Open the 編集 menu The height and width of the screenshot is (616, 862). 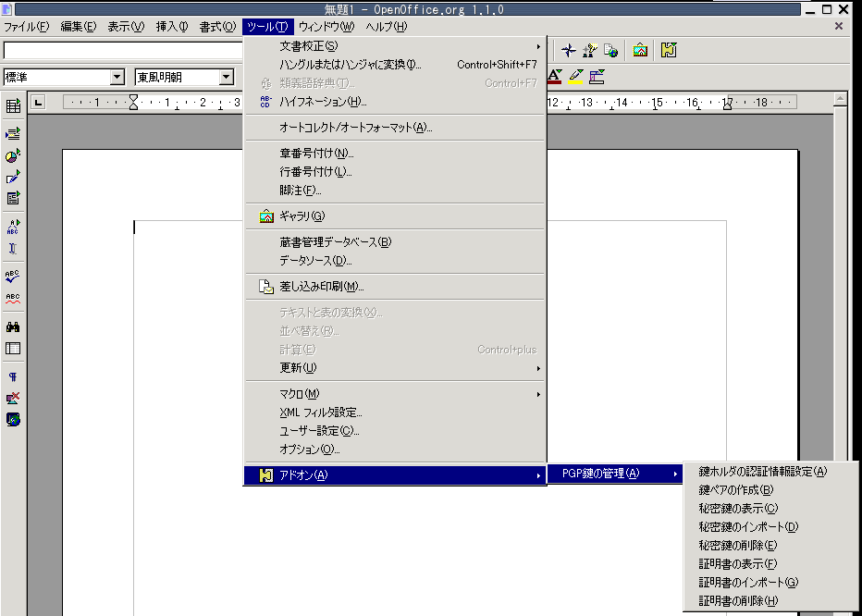78,27
